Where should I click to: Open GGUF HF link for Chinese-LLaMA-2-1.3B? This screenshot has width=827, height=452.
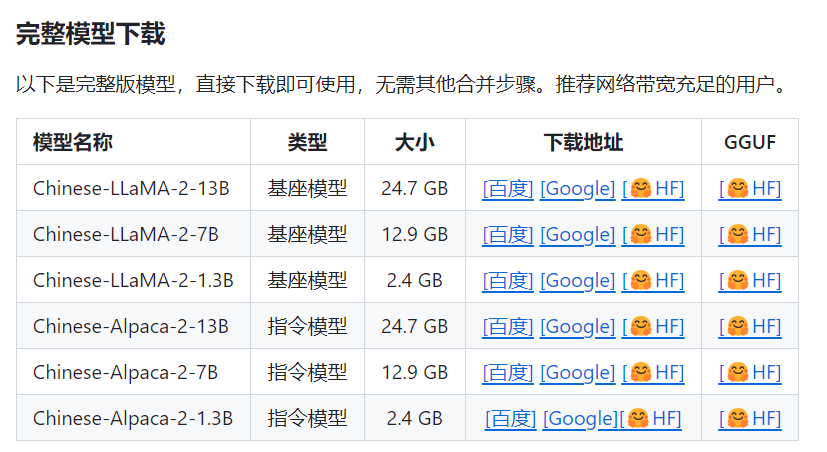pyautogui.click(x=750, y=281)
